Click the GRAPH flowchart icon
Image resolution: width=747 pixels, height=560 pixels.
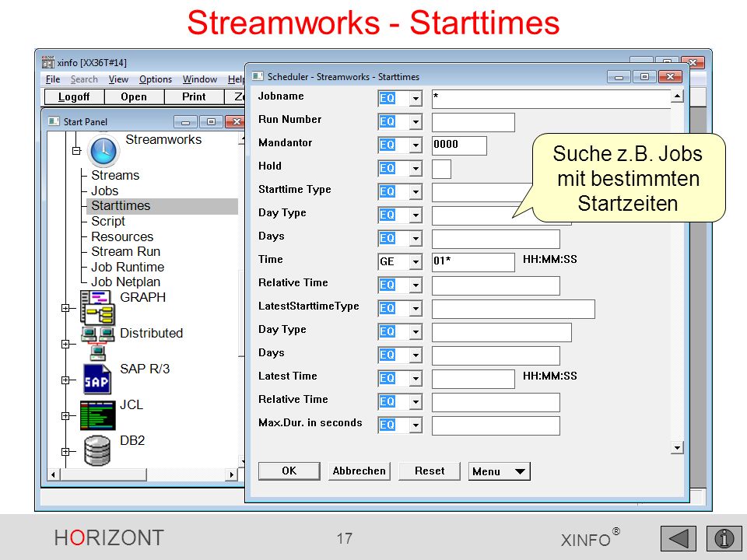[x=98, y=308]
